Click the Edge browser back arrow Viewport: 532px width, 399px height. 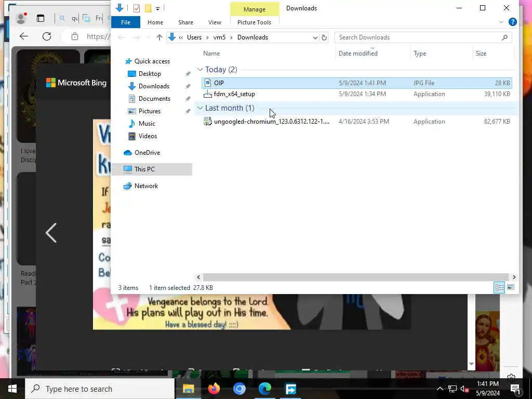pyautogui.click(x=24, y=36)
